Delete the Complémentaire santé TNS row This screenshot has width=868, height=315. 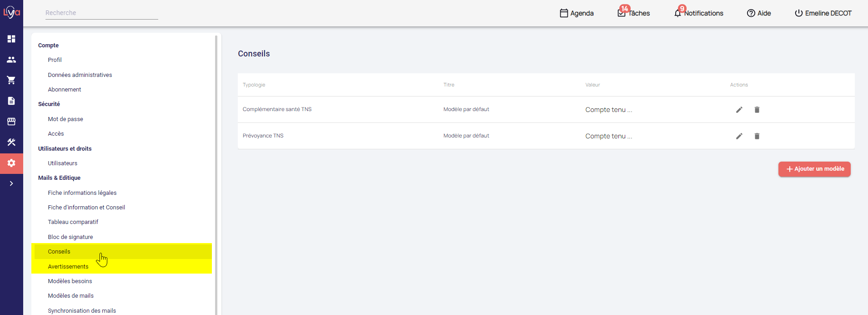pos(757,110)
